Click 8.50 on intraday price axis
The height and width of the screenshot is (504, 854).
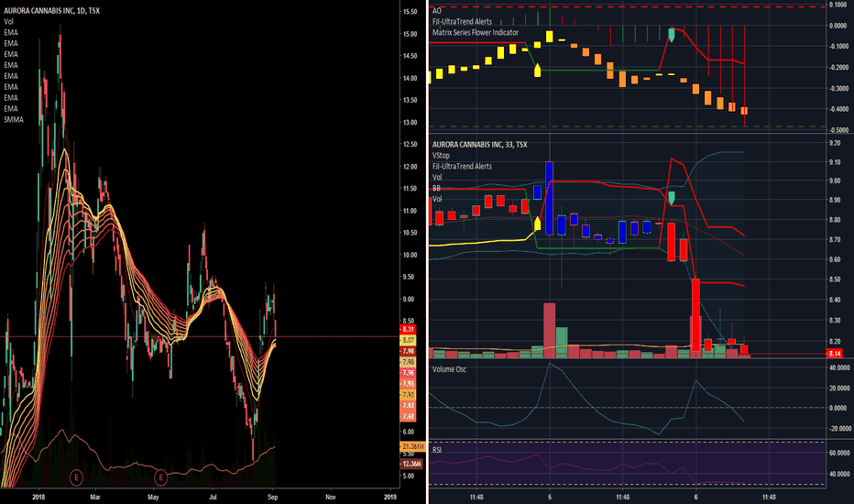pos(835,279)
